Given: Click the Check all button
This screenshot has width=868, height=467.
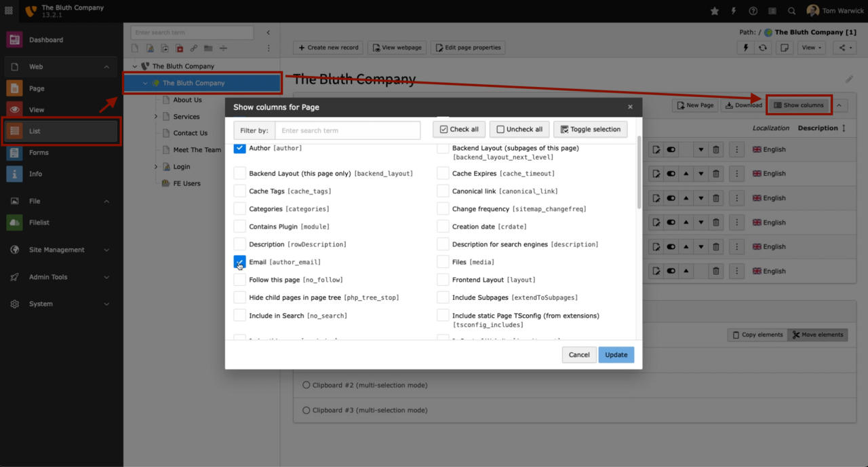Looking at the screenshot, I should pos(459,130).
